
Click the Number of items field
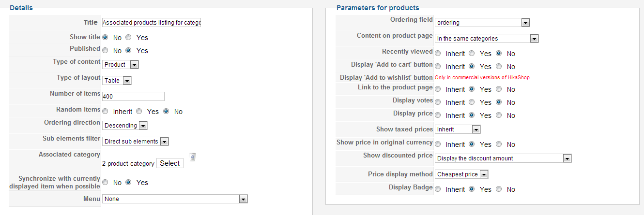(133, 97)
